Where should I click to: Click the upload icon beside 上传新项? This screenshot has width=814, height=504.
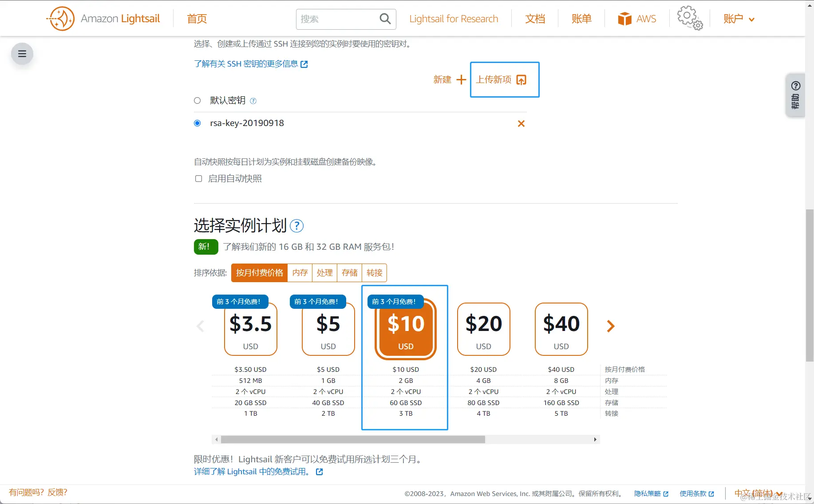pyautogui.click(x=522, y=80)
